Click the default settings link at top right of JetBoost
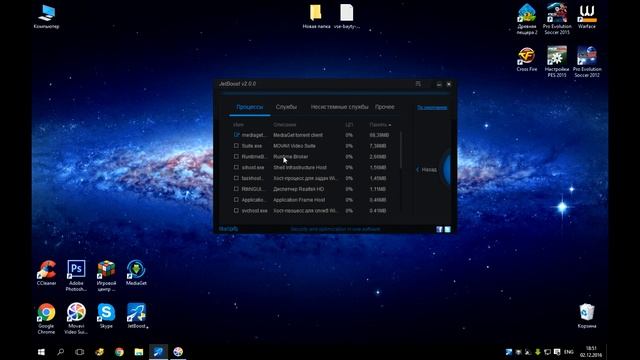The height and width of the screenshot is (360, 640). [432, 107]
